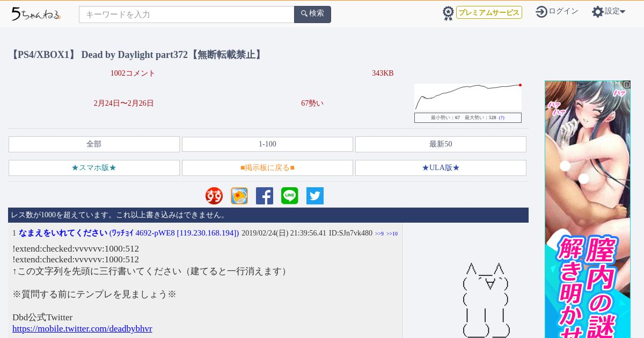Image resolution: width=644 pixels, height=338 pixels.
Task: Click the red すす share icon
Action: [214, 196]
